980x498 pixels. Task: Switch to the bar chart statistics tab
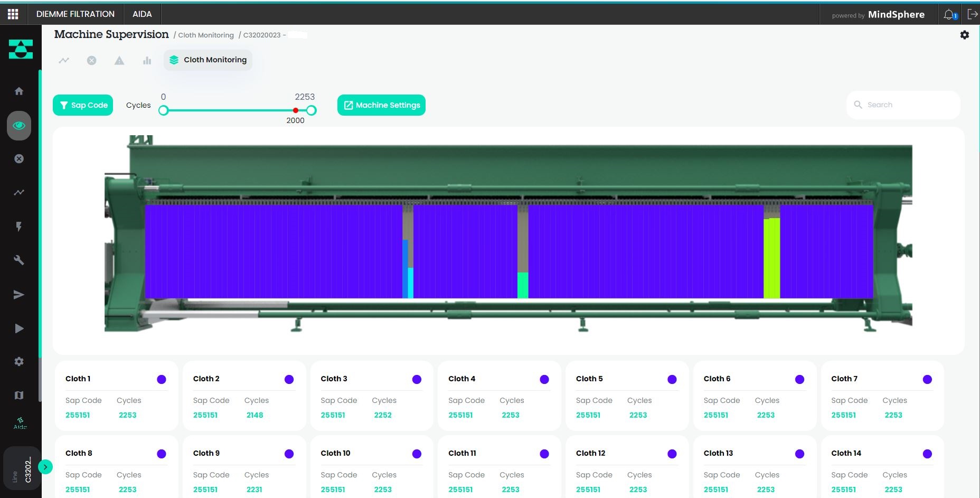click(x=147, y=61)
